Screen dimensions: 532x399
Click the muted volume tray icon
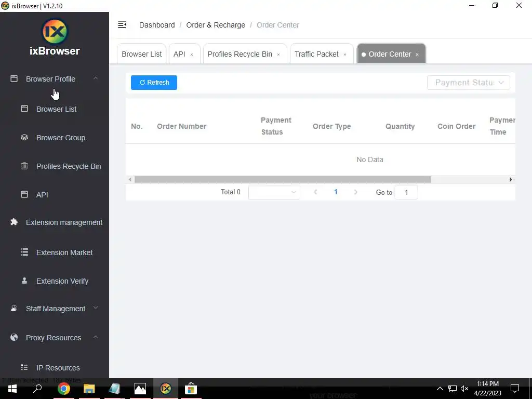point(464,389)
